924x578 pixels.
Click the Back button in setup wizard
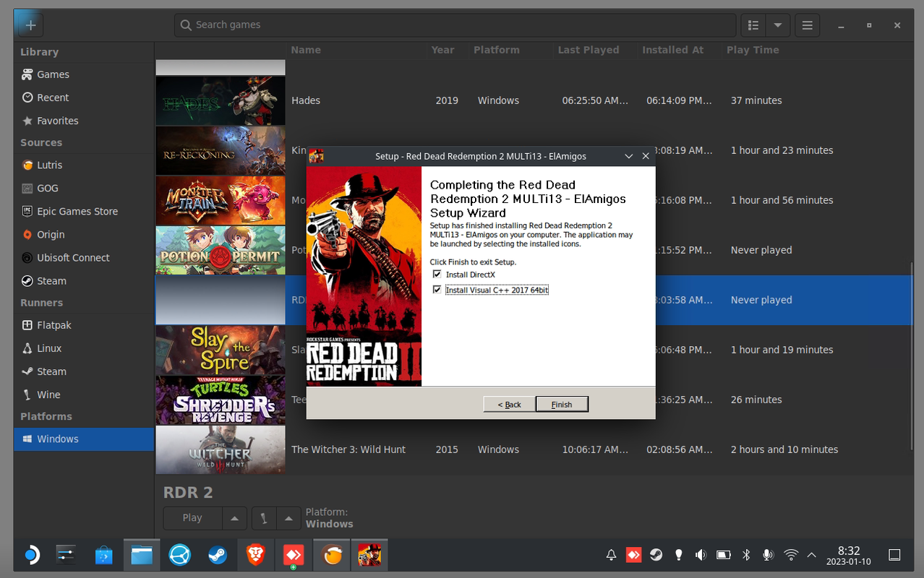(509, 405)
